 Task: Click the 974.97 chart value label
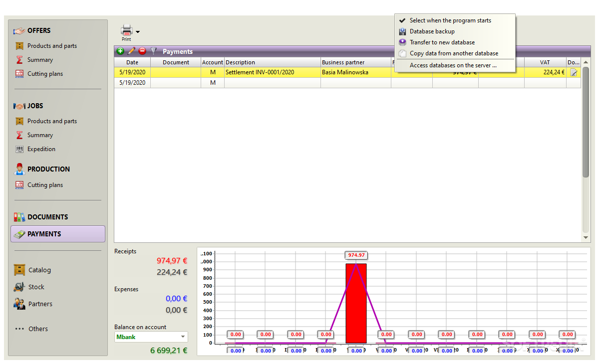pyautogui.click(x=356, y=255)
